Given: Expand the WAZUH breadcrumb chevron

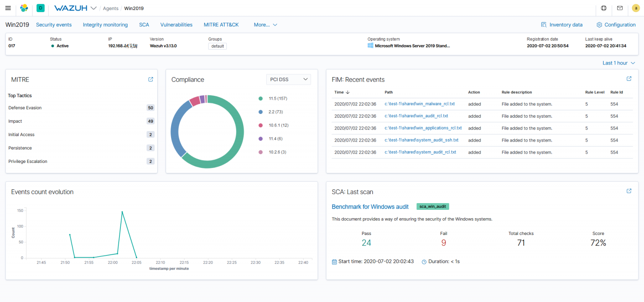Looking at the screenshot, I should point(93,8).
